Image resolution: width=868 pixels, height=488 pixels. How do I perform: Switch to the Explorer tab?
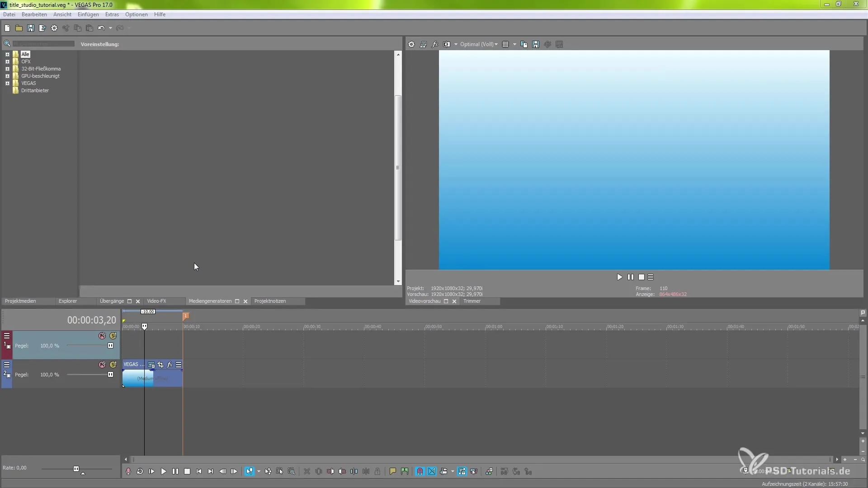pyautogui.click(x=68, y=301)
